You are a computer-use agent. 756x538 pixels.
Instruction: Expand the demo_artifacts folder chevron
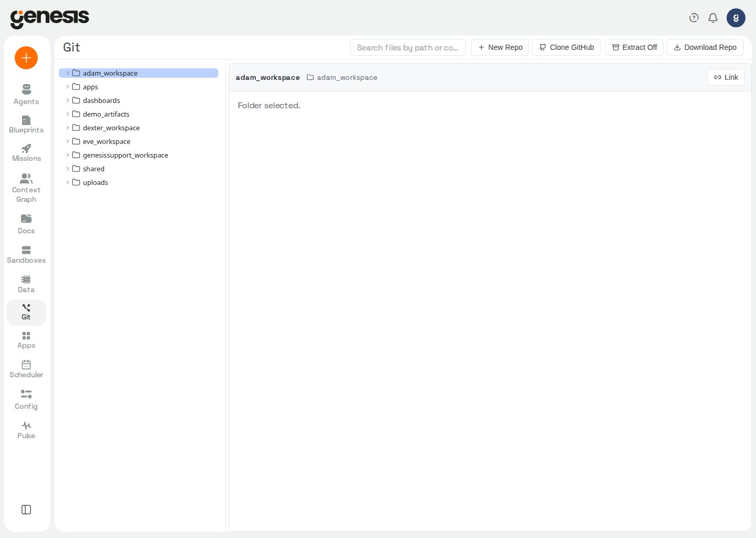point(68,114)
